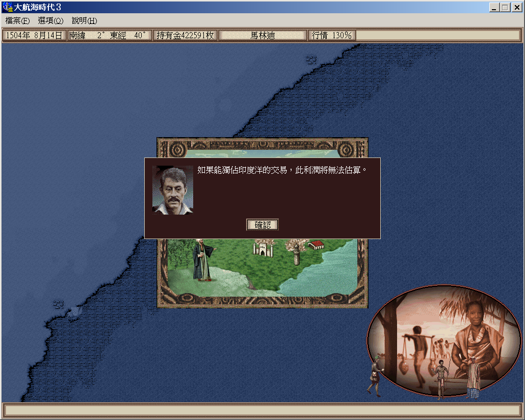Select the white castle icon in the town view
Screen dimensions: 525x420
point(263,249)
